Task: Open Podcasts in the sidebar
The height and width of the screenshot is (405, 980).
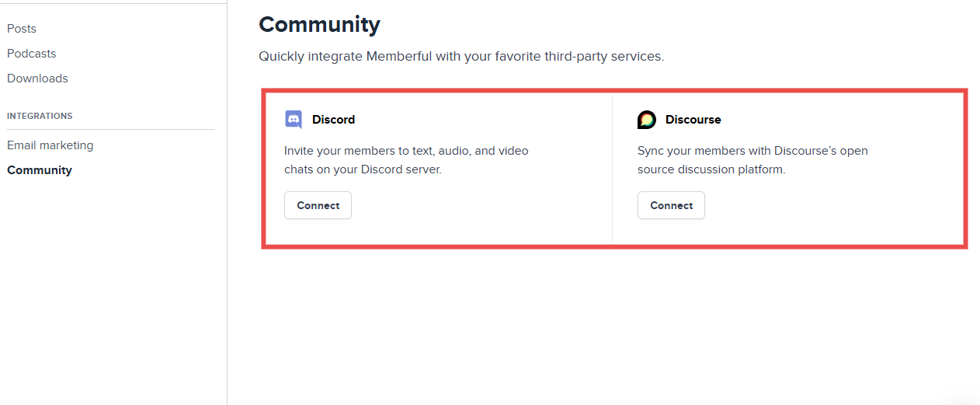Action: 32,54
